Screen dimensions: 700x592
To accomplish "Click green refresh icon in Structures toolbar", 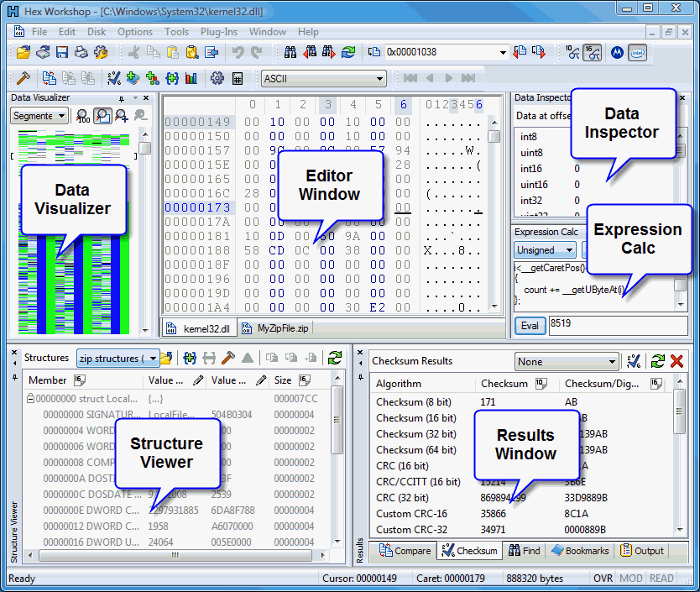I will click(x=335, y=358).
